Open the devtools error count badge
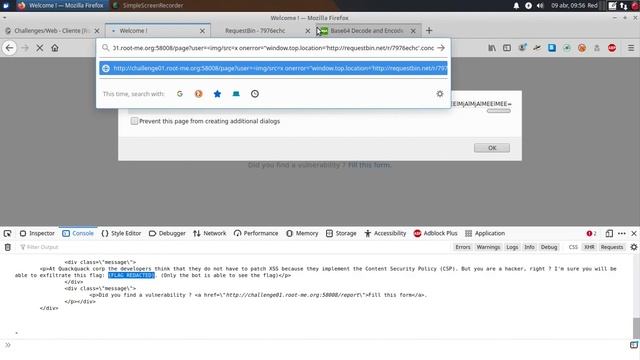This screenshot has height=360, width=640. coord(591,233)
